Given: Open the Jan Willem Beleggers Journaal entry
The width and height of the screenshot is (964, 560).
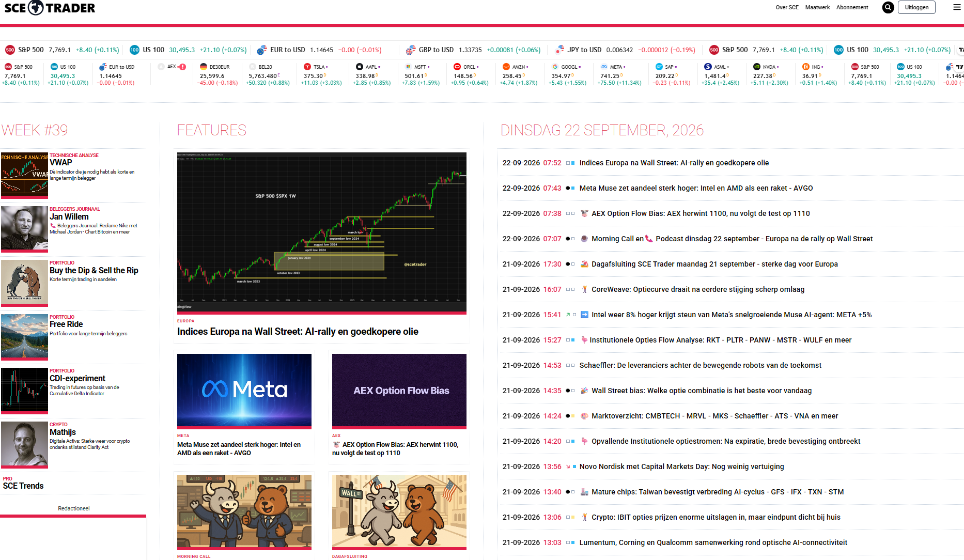Looking at the screenshot, I should 69,216.
